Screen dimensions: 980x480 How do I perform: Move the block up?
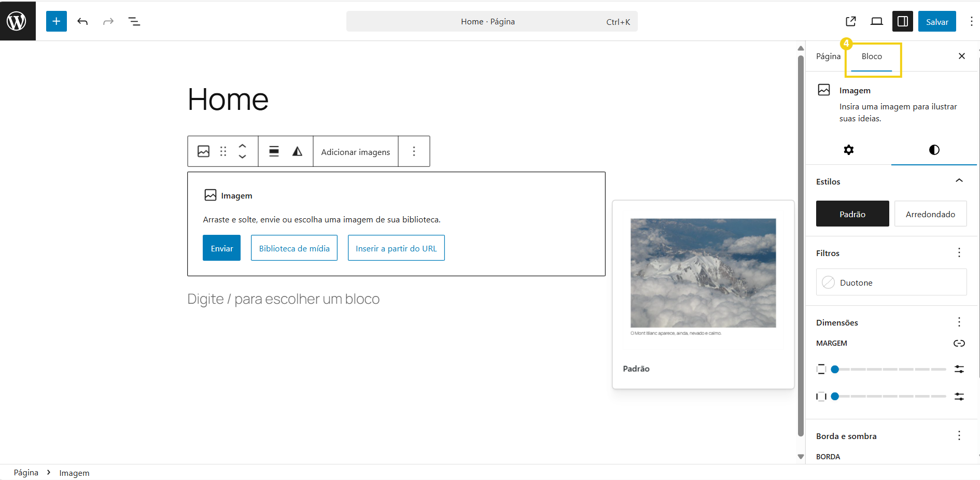(x=242, y=146)
